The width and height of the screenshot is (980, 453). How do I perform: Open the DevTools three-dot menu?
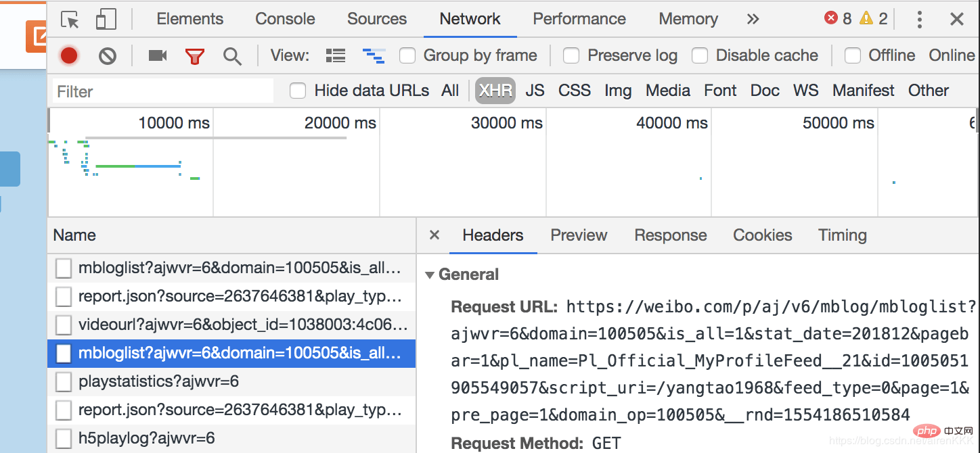[x=919, y=19]
